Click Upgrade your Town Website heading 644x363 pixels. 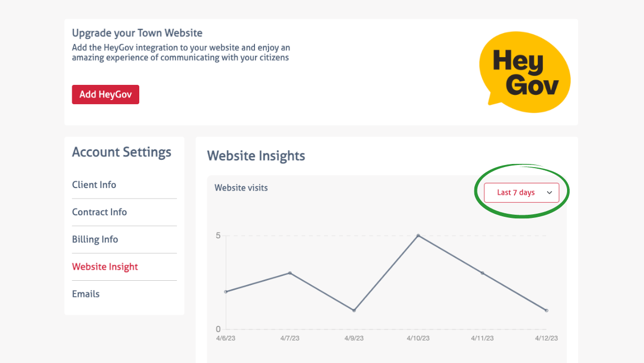137,33
